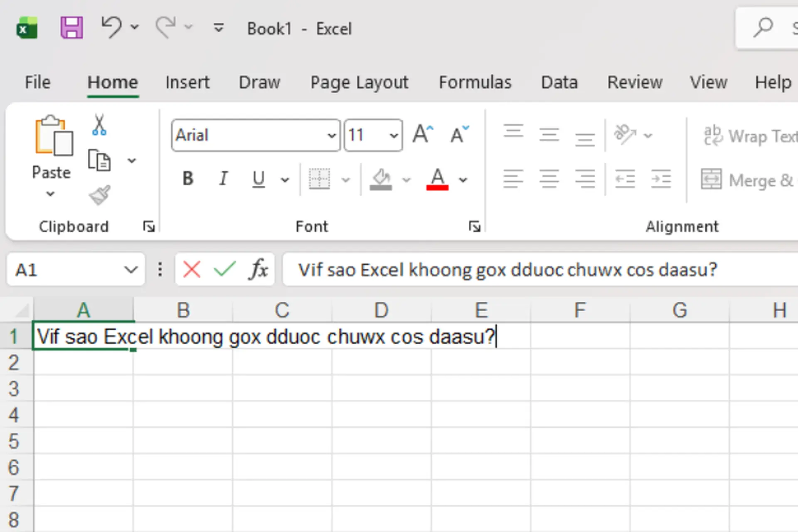The width and height of the screenshot is (798, 532).
Task: Click the Paste clipboard icon
Action: coord(54,135)
